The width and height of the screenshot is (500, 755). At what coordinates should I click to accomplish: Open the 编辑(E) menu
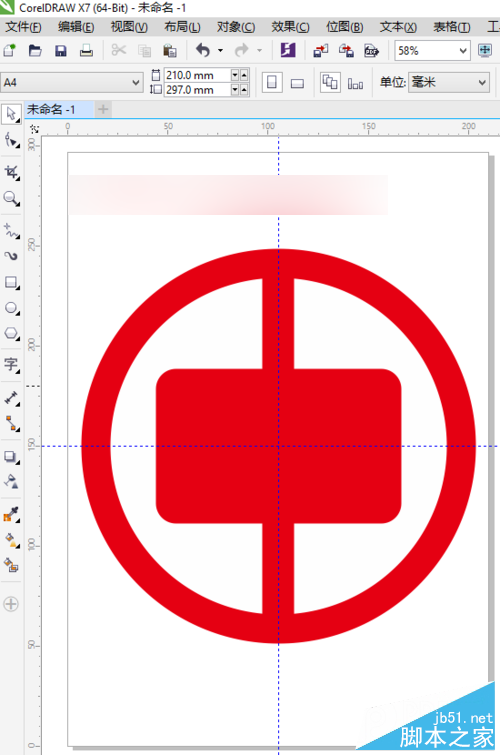click(76, 27)
